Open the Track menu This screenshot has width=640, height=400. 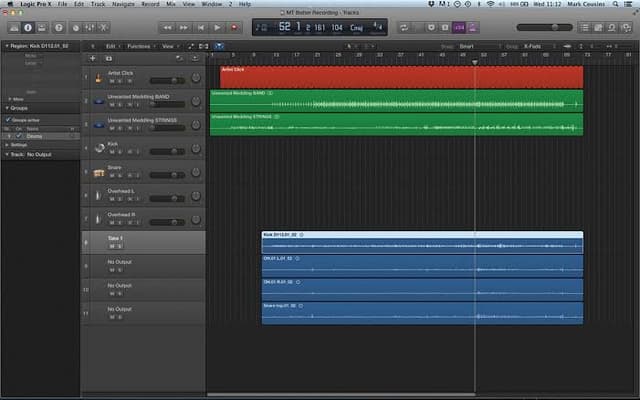point(98,4)
